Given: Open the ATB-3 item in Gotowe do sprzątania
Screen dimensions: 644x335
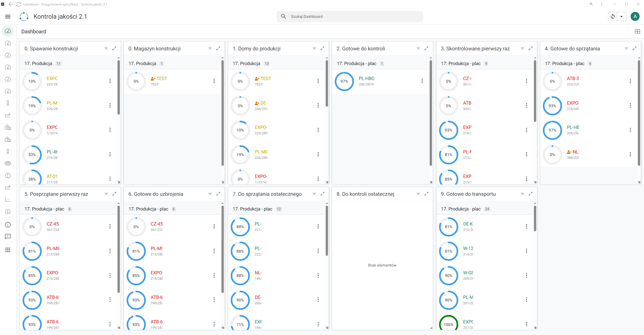Looking at the screenshot, I should point(573,79).
